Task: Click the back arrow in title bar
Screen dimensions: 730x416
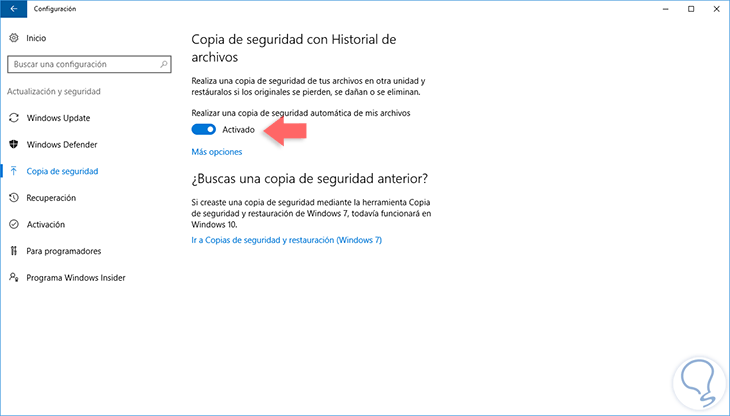Action: point(14,9)
